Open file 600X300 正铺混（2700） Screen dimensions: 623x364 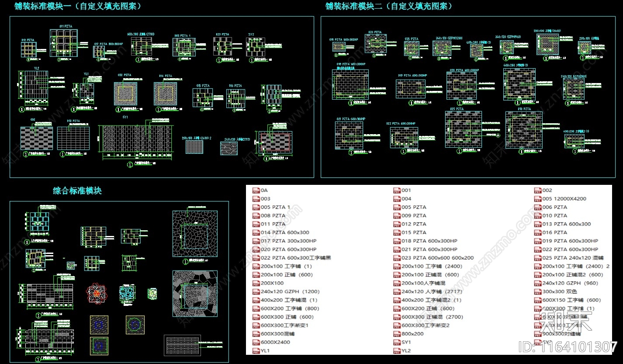click(428, 317)
